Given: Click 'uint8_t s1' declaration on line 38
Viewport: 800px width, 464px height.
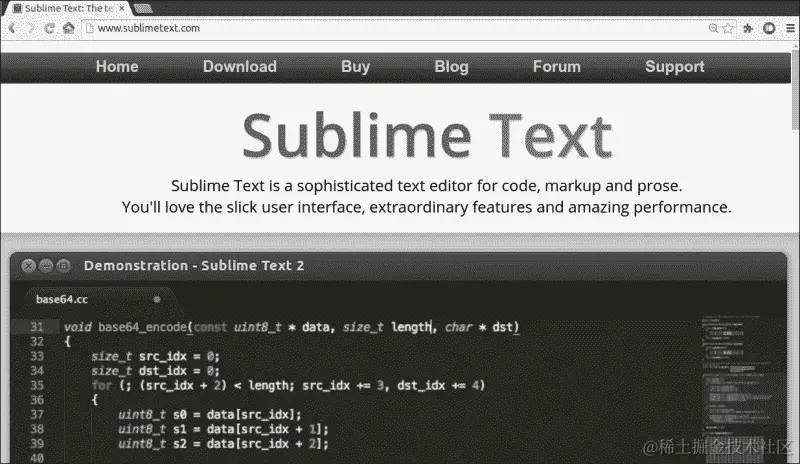Looking at the screenshot, I should pos(153,429).
